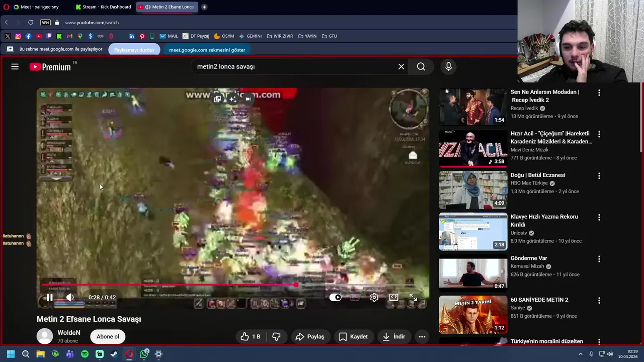Switch to Meet xai-igec-sny tab

(40, 7)
